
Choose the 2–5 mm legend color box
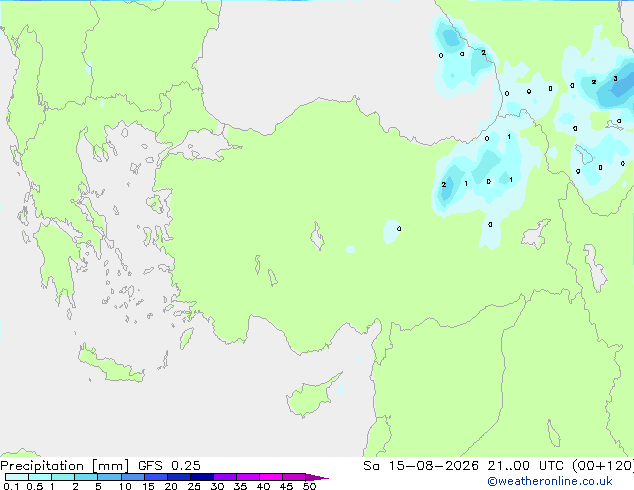point(86,477)
